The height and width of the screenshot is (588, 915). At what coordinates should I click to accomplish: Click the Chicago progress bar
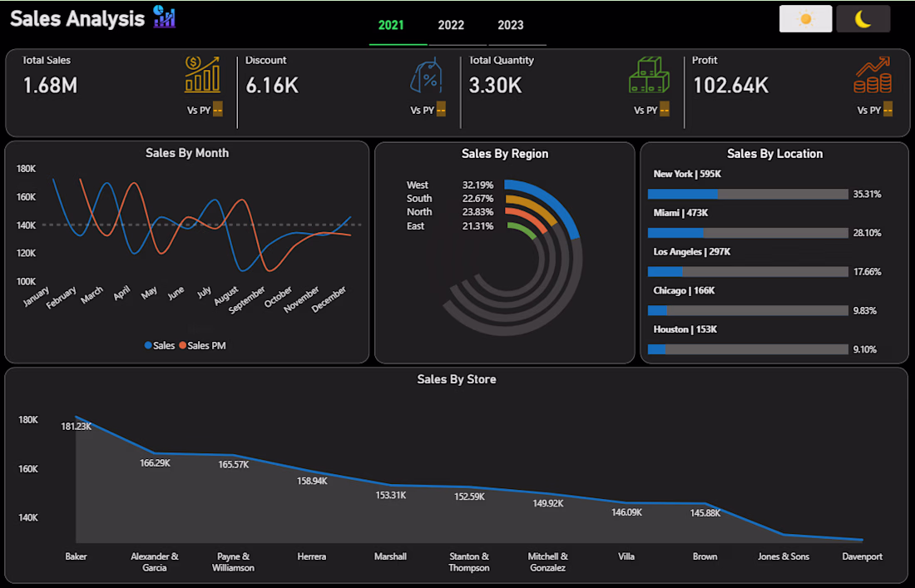[x=748, y=310]
